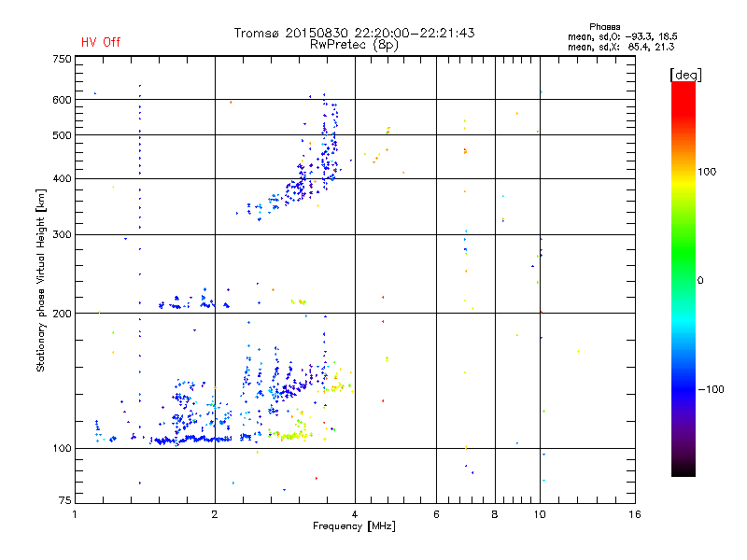Click the colorbar tick label "100"

[707, 172]
